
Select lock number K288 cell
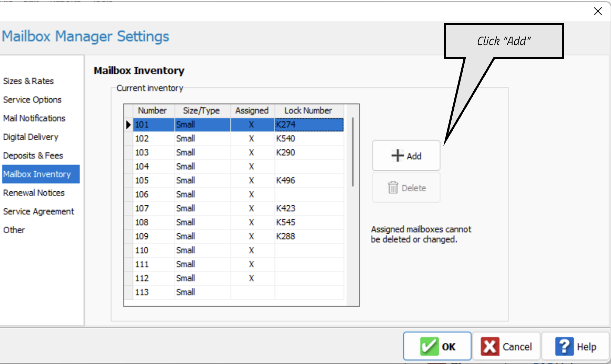coord(309,236)
